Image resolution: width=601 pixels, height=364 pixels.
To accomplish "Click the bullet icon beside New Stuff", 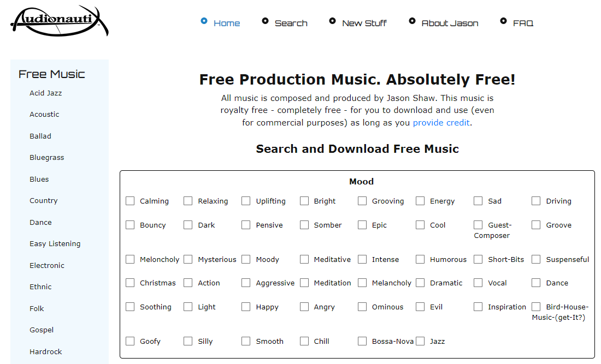I will (x=332, y=21).
